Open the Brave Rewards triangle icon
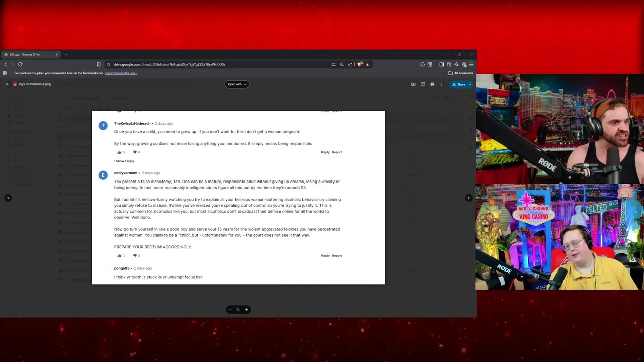This screenshot has width=644, height=362. [x=367, y=64]
